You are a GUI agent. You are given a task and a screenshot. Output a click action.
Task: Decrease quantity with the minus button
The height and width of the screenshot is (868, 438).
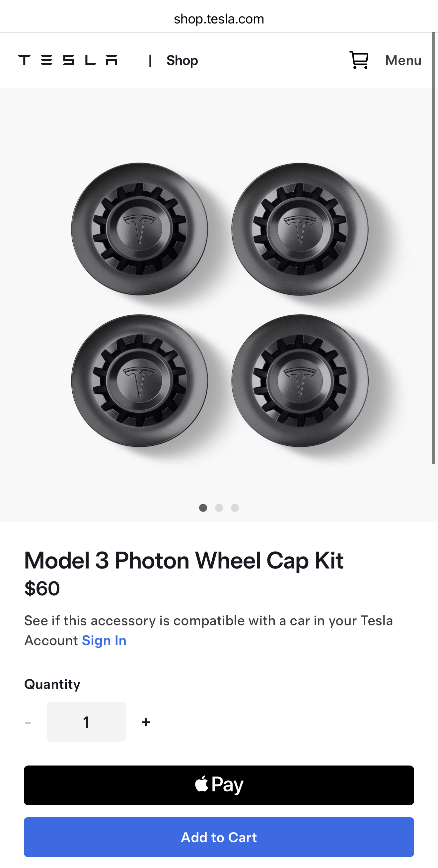click(x=28, y=722)
